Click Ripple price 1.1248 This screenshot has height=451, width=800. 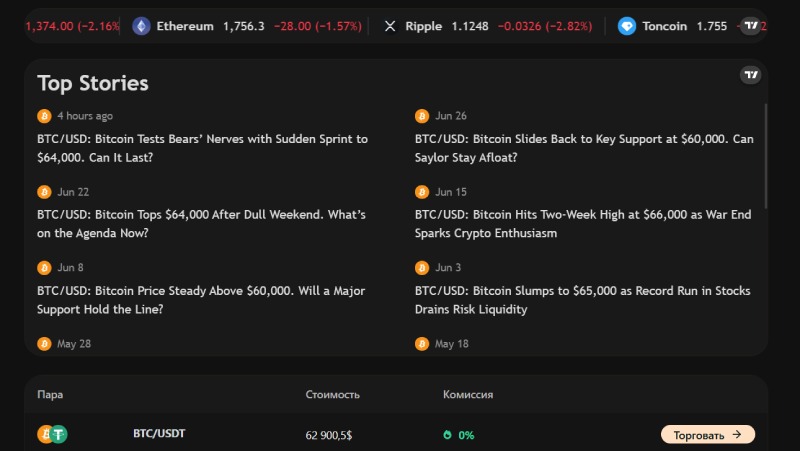(470, 26)
